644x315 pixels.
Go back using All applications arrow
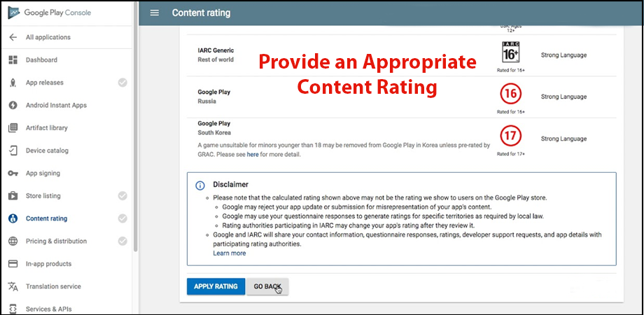point(13,37)
